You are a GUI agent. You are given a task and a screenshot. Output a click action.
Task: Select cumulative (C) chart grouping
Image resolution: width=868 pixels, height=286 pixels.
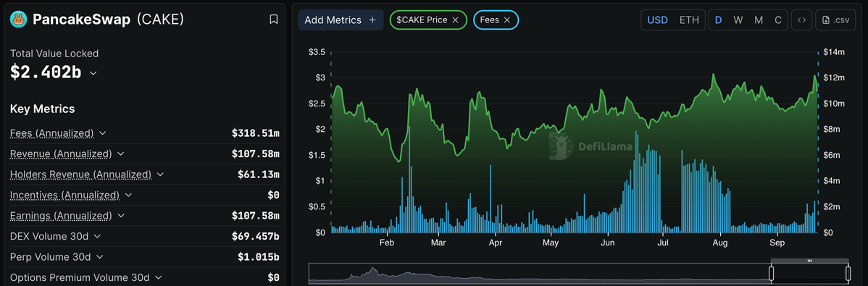click(x=777, y=20)
